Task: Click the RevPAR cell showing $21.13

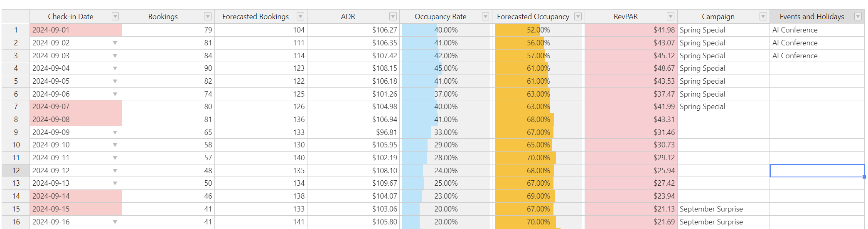Action: tap(631, 209)
